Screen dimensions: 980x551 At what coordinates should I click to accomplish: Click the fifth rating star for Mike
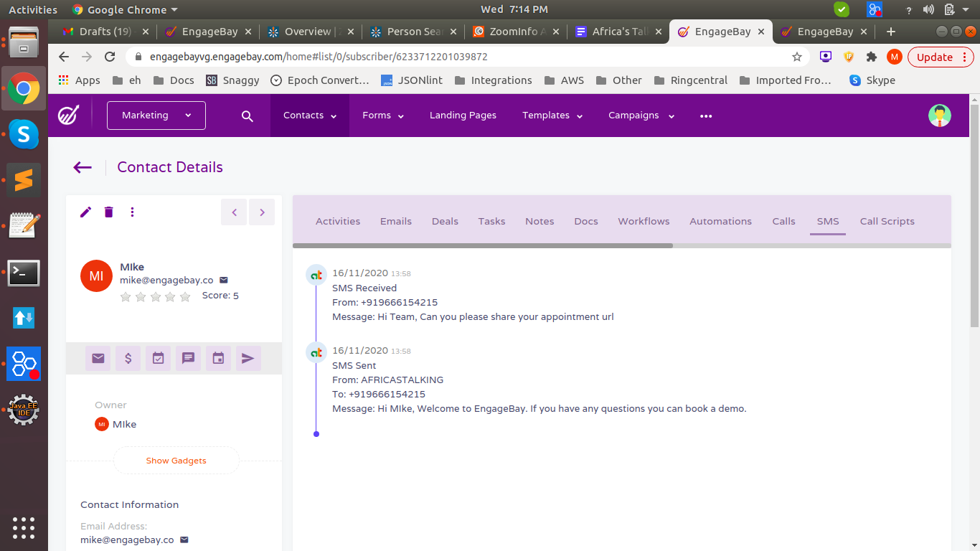(x=185, y=296)
